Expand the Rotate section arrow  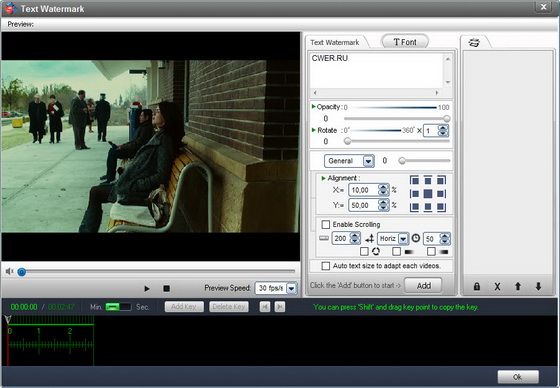(x=314, y=130)
